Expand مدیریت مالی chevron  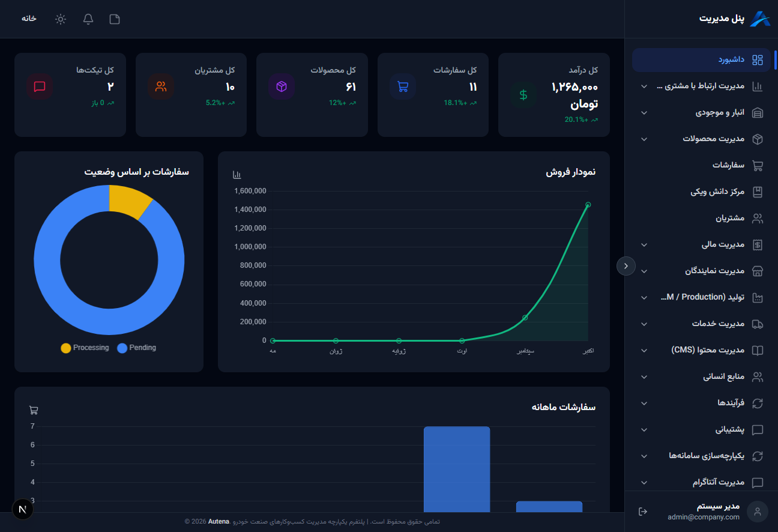point(644,245)
